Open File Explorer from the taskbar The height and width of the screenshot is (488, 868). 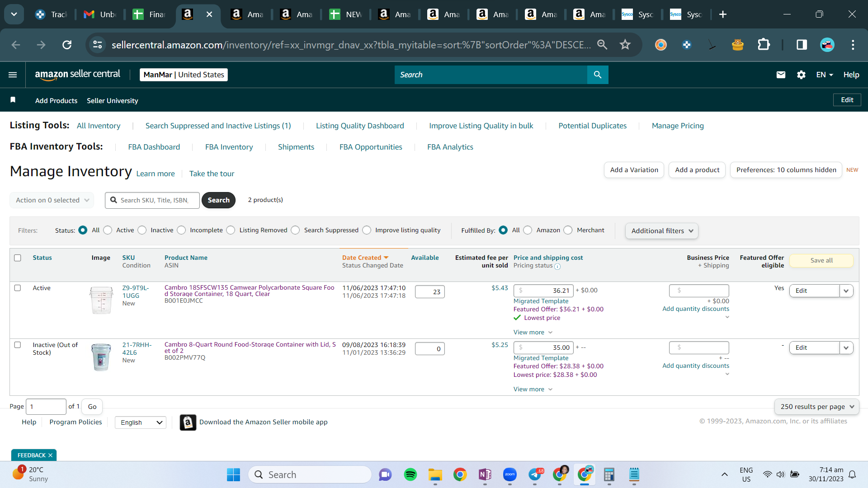[x=435, y=475]
